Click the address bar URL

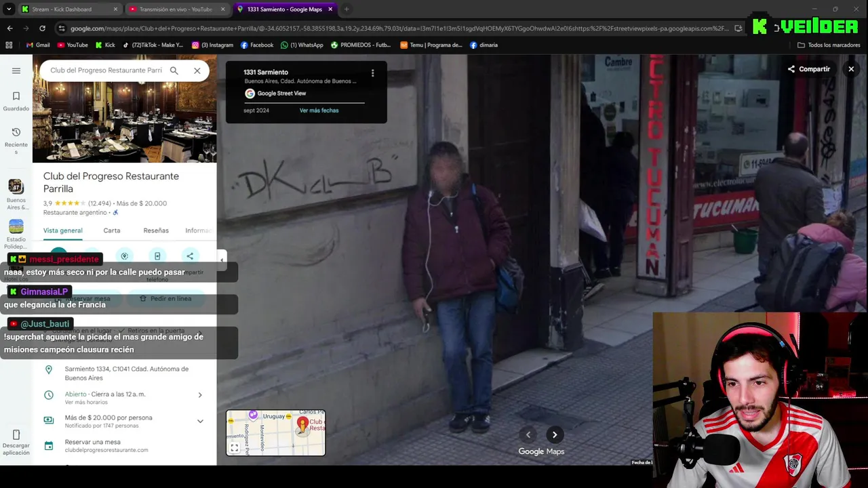pyautogui.click(x=399, y=28)
